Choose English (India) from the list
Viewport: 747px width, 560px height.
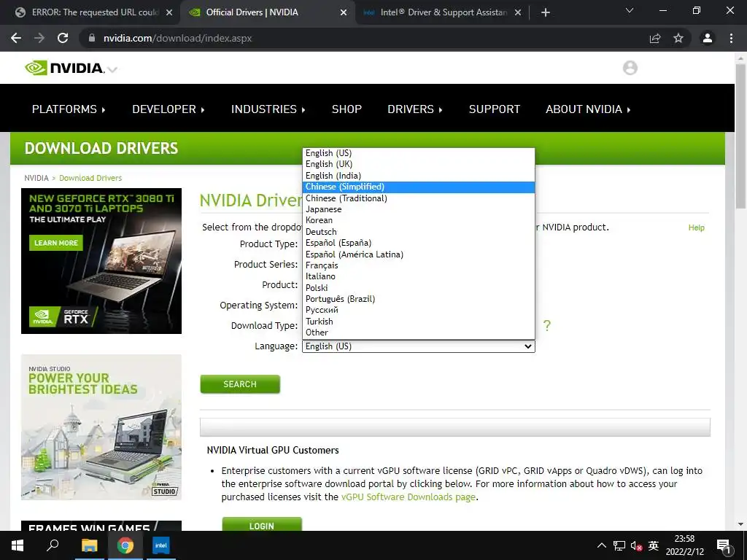(418, 176)
